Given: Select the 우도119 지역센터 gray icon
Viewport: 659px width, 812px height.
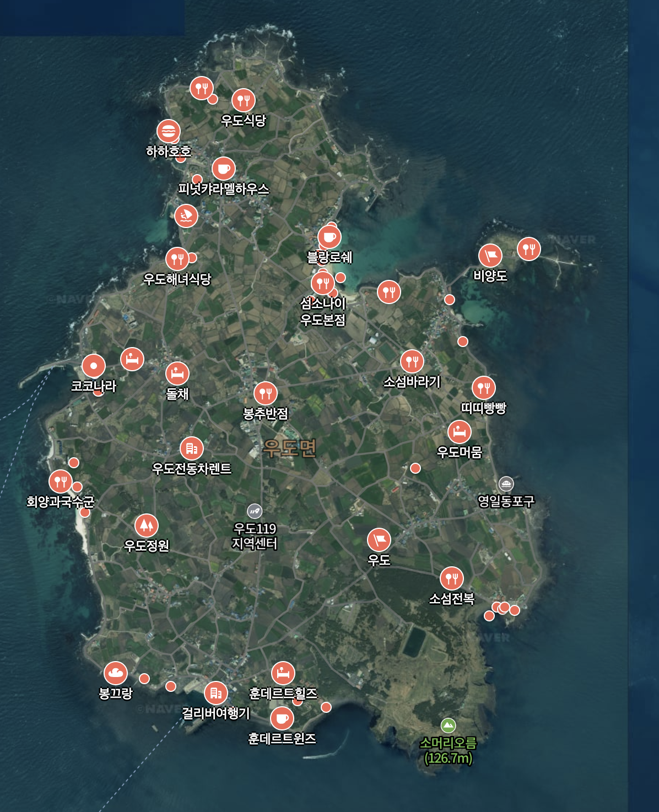Looking at the screenshot, I should pyautogui.click(x=254, y=512).
